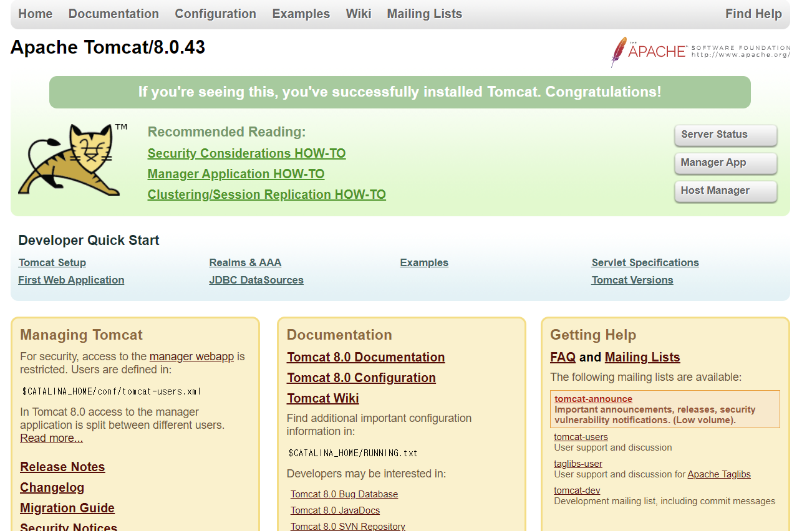Click the Apache Tomcat/8.0.43 heading

[108, 47]
